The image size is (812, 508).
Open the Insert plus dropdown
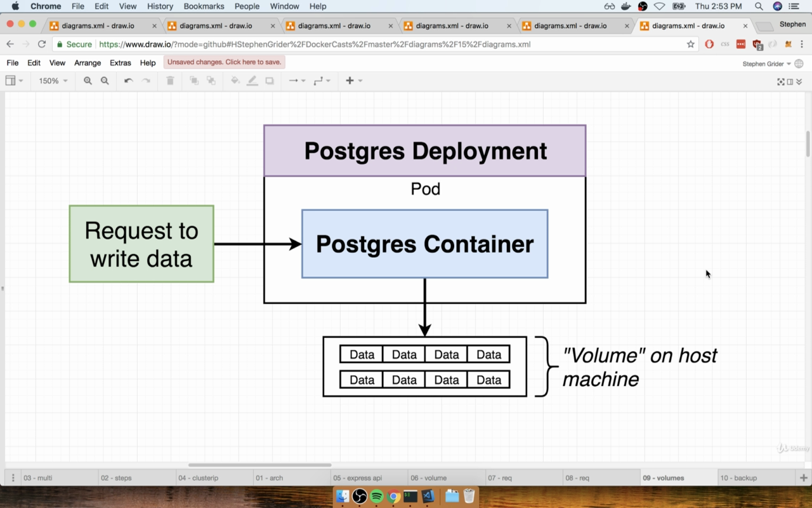353,81
